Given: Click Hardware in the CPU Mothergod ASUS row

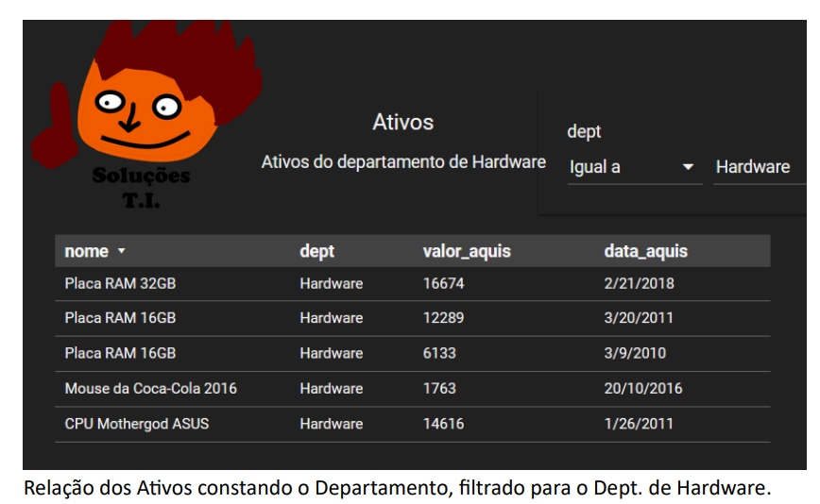Looking at the screenshot, I should point(332,424).
